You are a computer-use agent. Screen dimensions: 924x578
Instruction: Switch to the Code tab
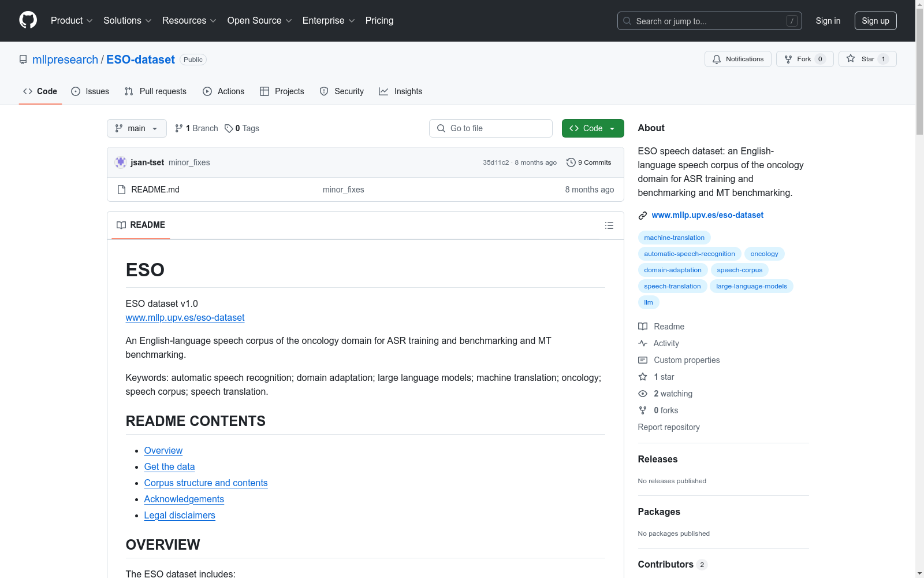pyautogui.click(x=40, y=91)
